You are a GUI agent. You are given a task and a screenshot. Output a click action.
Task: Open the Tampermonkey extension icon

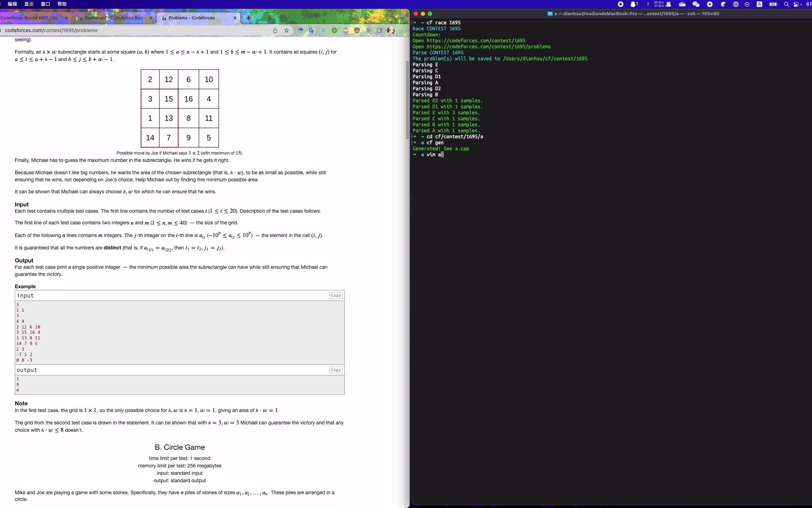[x=357, y=30]
